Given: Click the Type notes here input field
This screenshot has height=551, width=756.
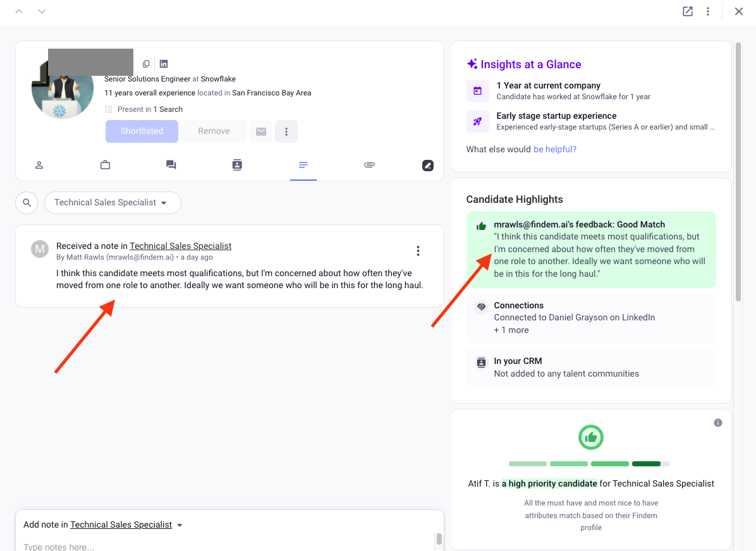Looking at the screenshot, I should [229, 546].
